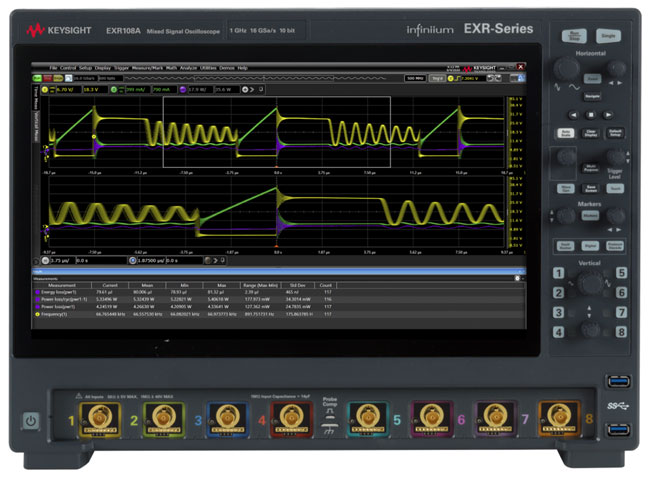
Task: Click the Std Dev column header
Action: 298,285
